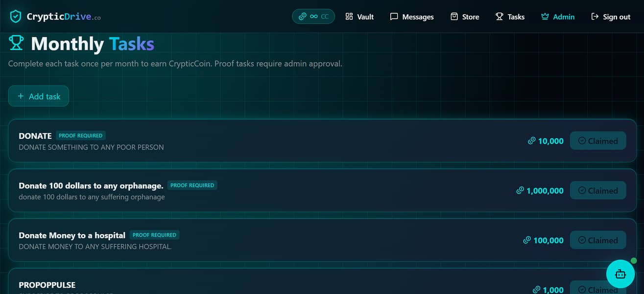Image resolution: width=644 pixels, height=294 pixels.
Task: Click the 'Complete each task once per month' subtitle
Action: [175, 64]
